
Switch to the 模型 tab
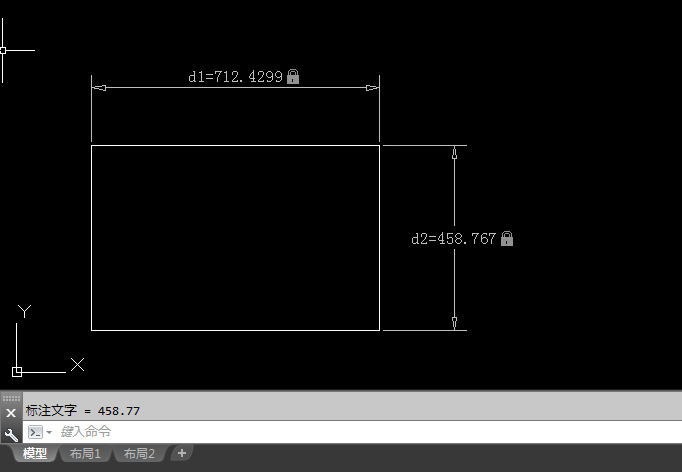[x=35, y=454]
